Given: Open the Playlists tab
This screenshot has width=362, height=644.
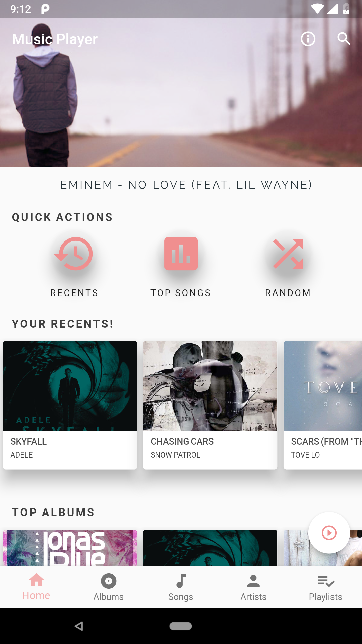Looking at the screenshot, I should [325, 587].
